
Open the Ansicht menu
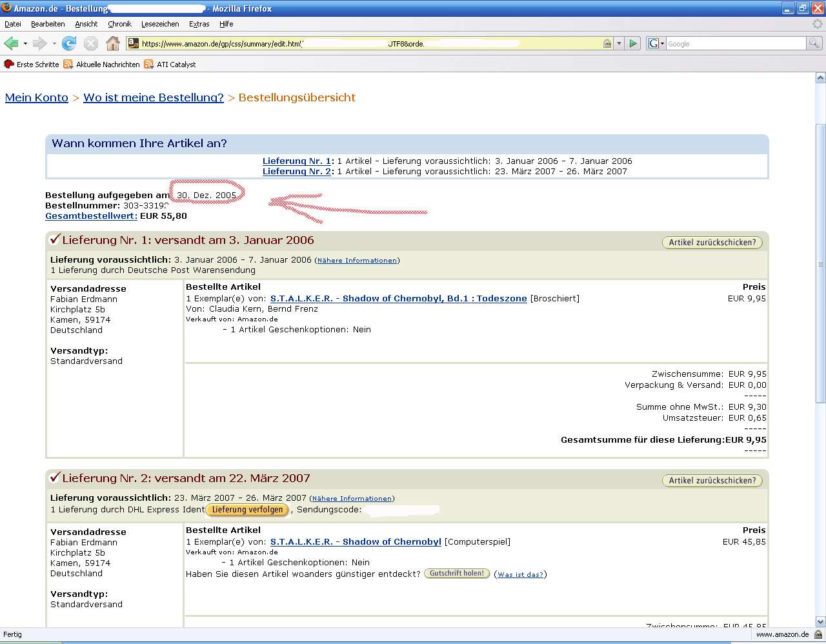86,24
